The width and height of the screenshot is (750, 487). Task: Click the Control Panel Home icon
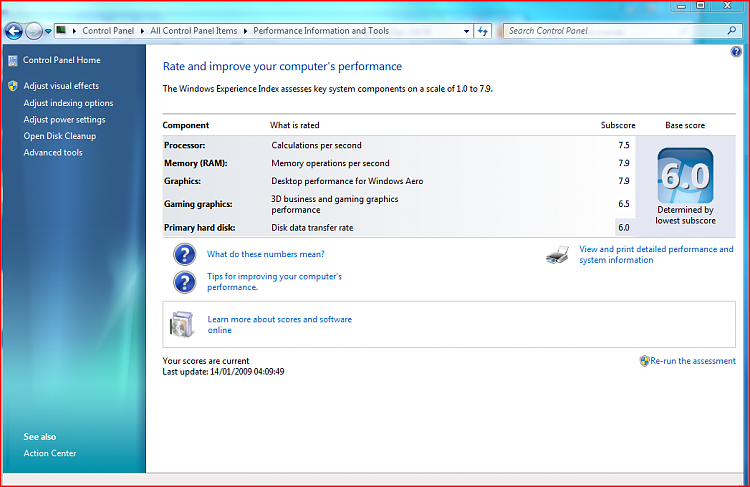[13, 60]
